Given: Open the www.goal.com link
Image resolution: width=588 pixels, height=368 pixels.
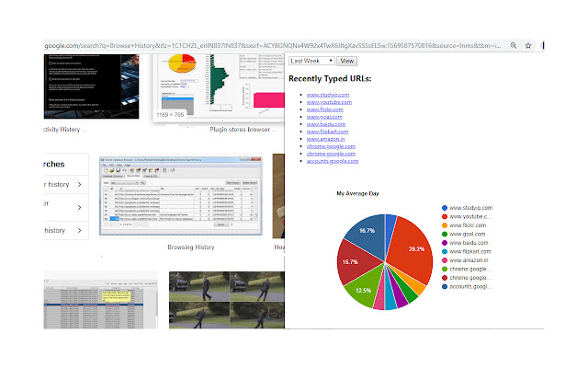Looking at the screenshot, I should pos(324,117).
